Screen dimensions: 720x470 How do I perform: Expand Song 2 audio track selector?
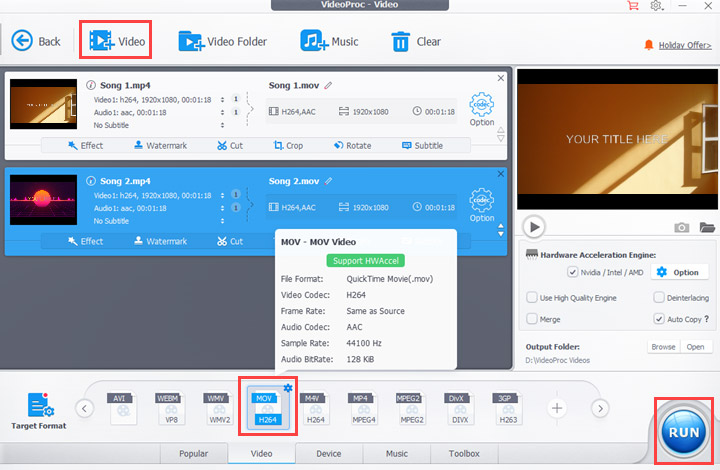(x=222, y=208)
